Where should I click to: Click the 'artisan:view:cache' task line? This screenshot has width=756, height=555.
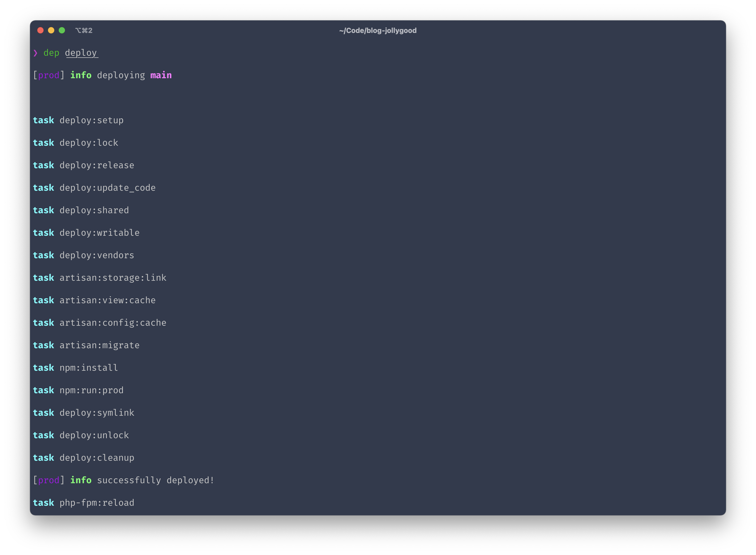pyautogui.click(x=94, y=300)
